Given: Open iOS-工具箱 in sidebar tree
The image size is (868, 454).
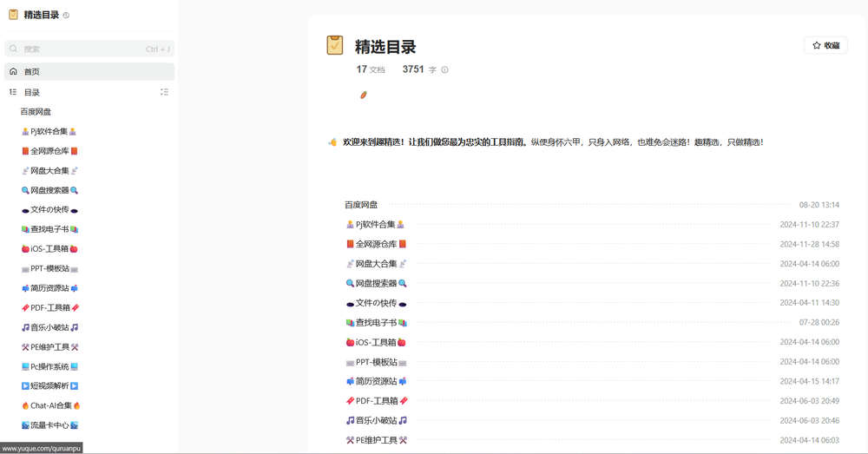Looking at the screenshot, I should point(49,248).
